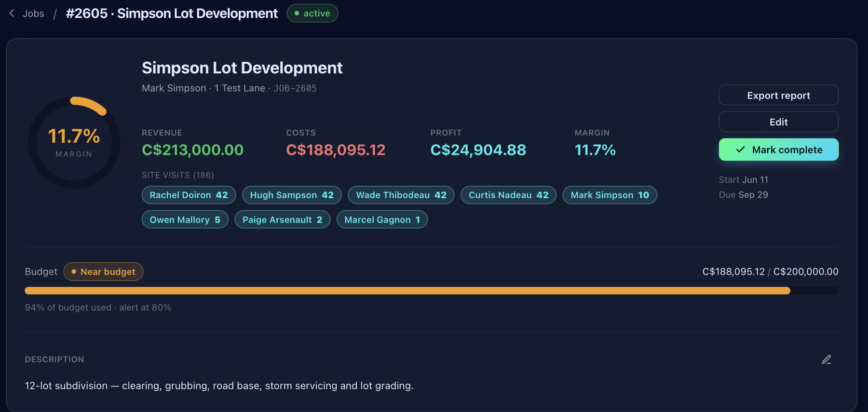Select the Mark Simpson visits chip
The width and height of the screenshot is (868, 412).
[x=610, y=195]
